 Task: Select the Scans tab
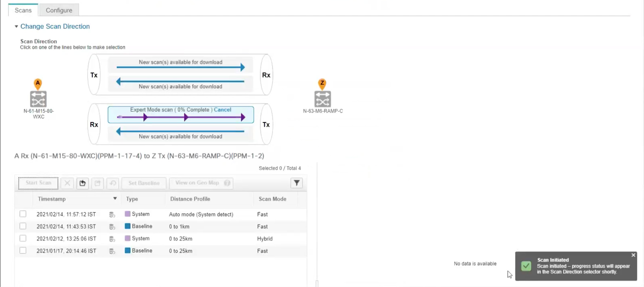pyautogui.click(x=23, y=10)
